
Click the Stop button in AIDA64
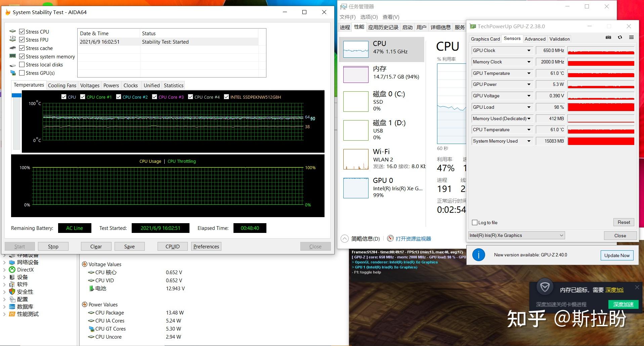pos(53,246)
